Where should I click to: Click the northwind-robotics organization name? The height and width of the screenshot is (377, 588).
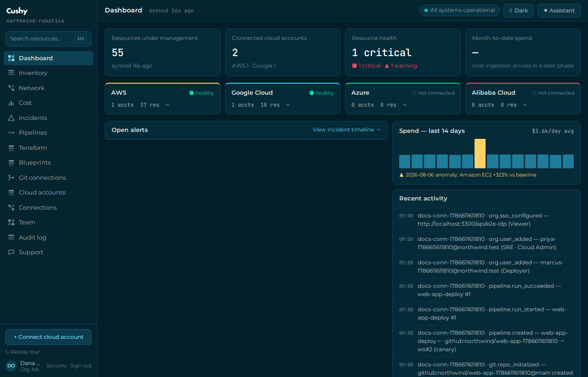35,21
